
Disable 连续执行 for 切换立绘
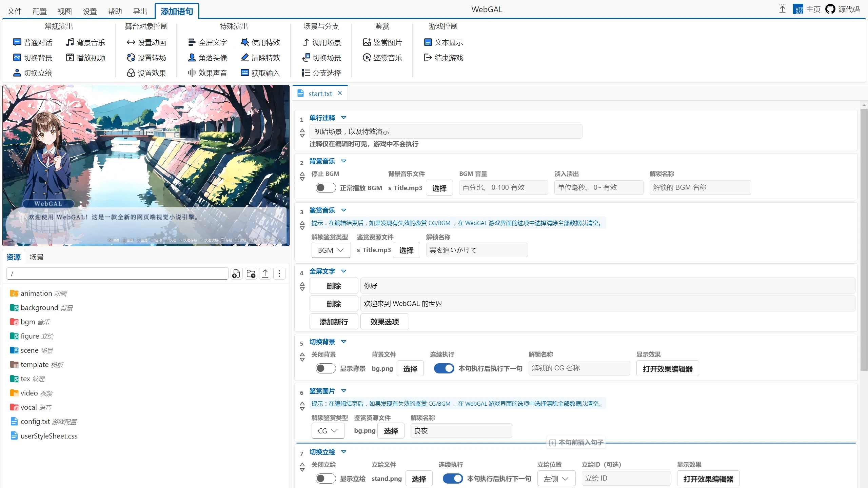tap(453, 479)
